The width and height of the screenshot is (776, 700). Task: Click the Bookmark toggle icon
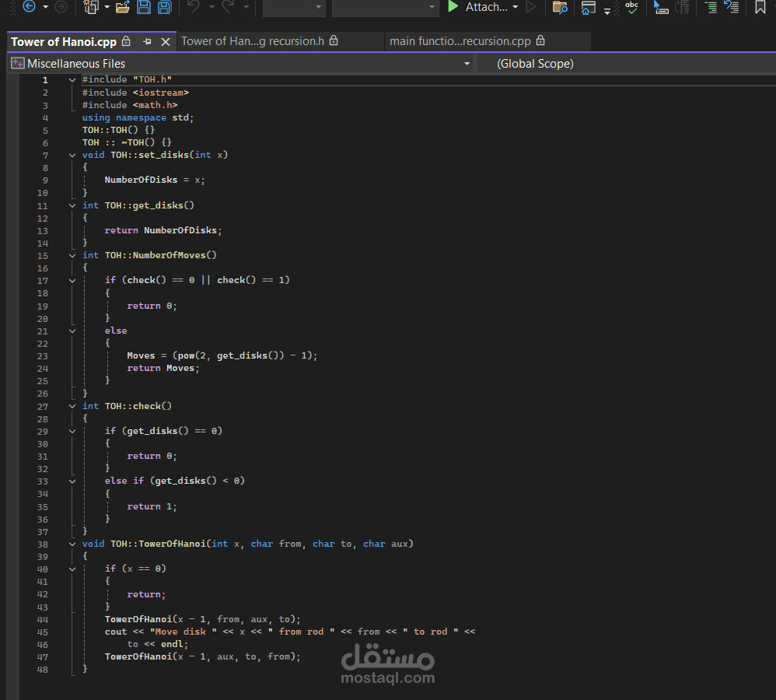(760, 7)
